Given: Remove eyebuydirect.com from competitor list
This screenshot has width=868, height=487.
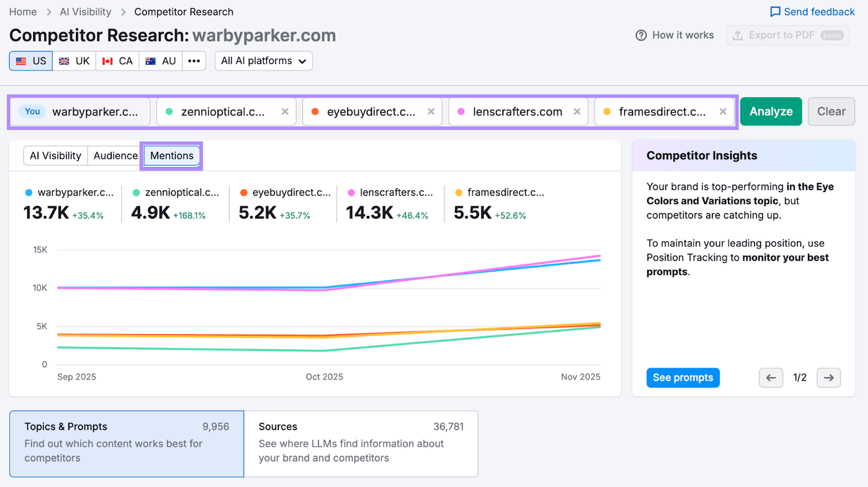Looking at the screenshot, I should (x=431, y=111).
